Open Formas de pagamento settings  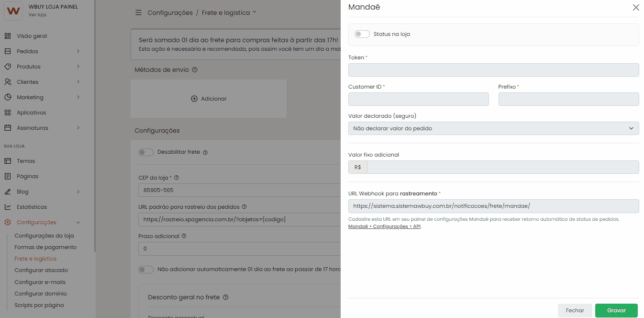point(45,247)
